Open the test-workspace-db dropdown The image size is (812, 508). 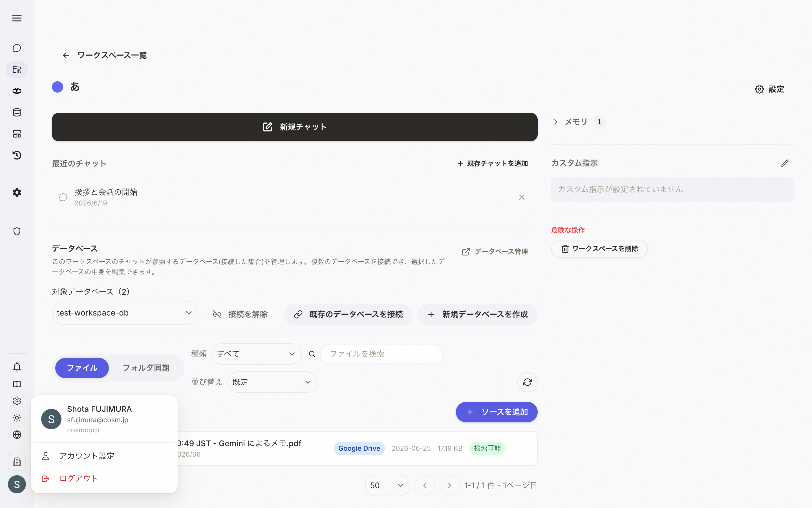click(x=125, y=313)
